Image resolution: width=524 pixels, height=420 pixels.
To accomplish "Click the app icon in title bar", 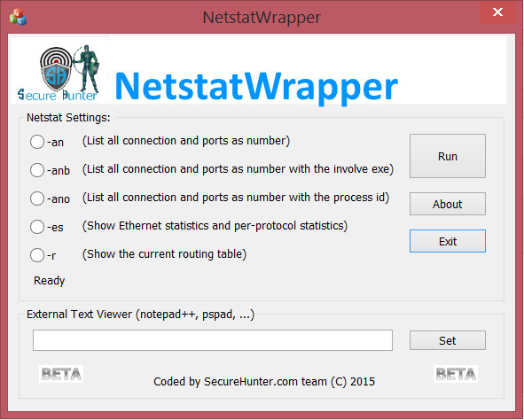I will 18,17.
